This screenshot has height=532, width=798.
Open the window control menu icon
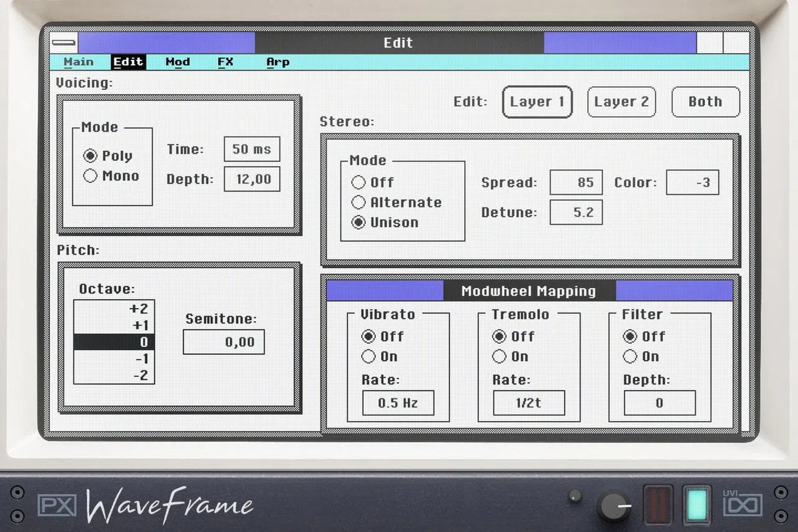pos(65,42)
